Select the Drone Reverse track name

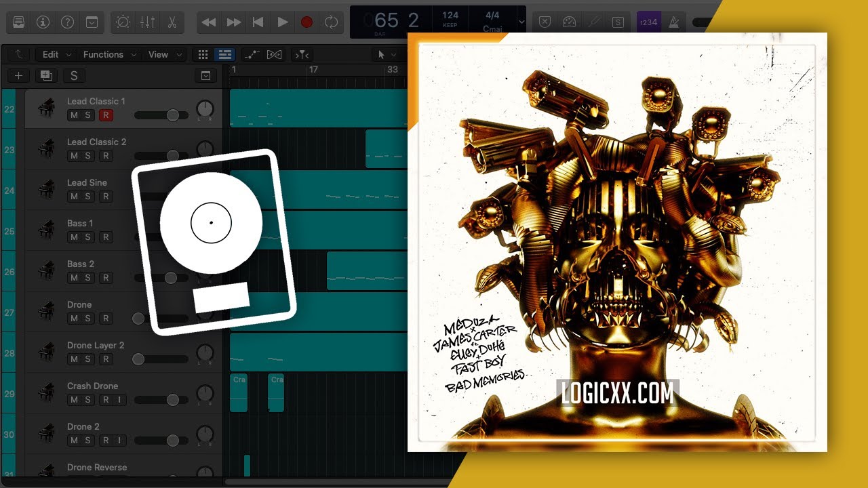tap(97, 467)
